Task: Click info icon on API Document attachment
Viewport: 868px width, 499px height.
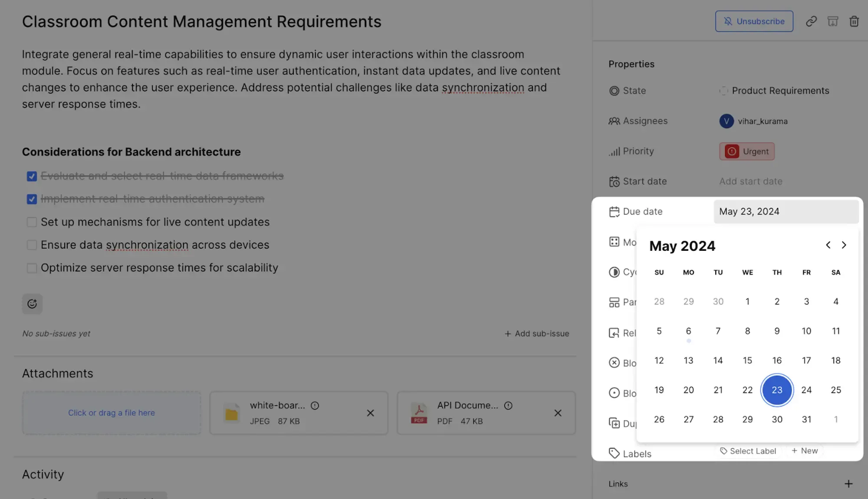Action: click(x=508, y=405)
